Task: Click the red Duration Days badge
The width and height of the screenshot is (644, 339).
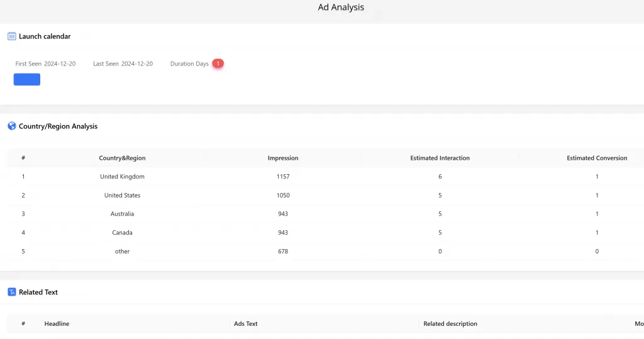Action: [218, 64]
